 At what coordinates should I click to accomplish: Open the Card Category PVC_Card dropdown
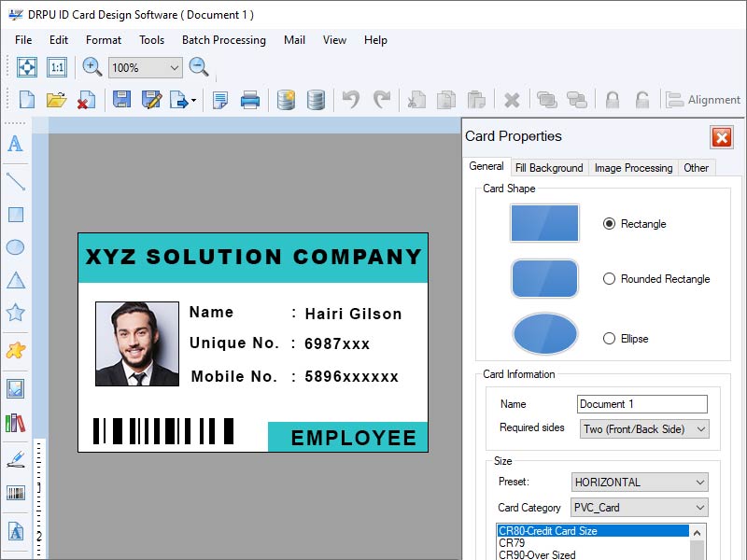click(639, 507)
